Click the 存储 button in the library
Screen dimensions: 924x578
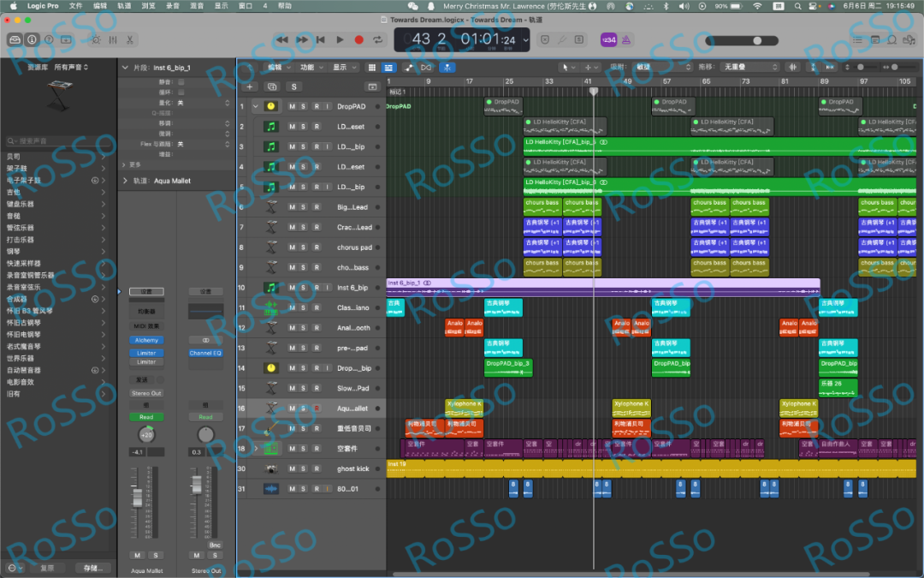[92, 568]
